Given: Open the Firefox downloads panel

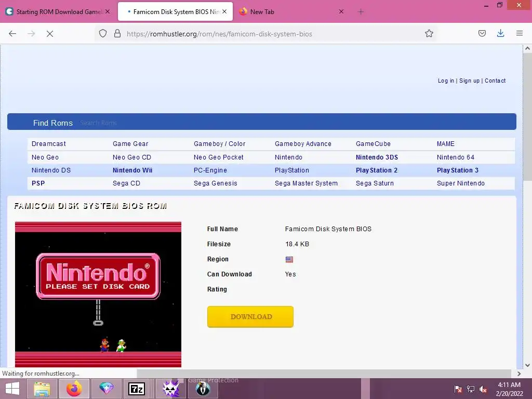Looking at the screenshot, I should [x=500, y=33].
